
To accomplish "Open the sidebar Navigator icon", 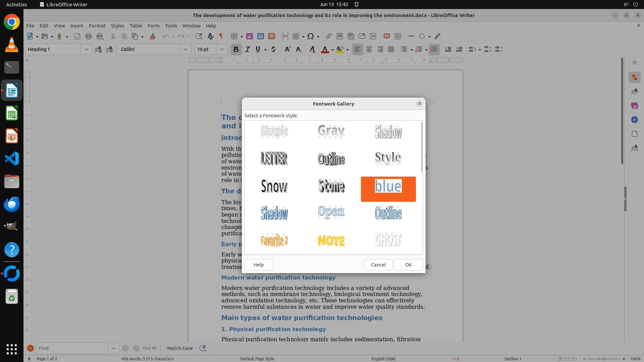I will coord(634,120).
